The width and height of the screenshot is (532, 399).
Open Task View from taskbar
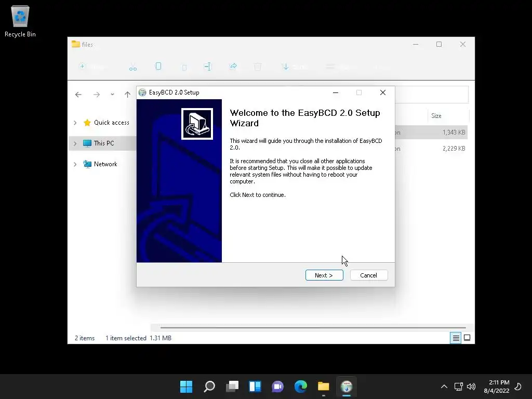[x=232, y=387]
